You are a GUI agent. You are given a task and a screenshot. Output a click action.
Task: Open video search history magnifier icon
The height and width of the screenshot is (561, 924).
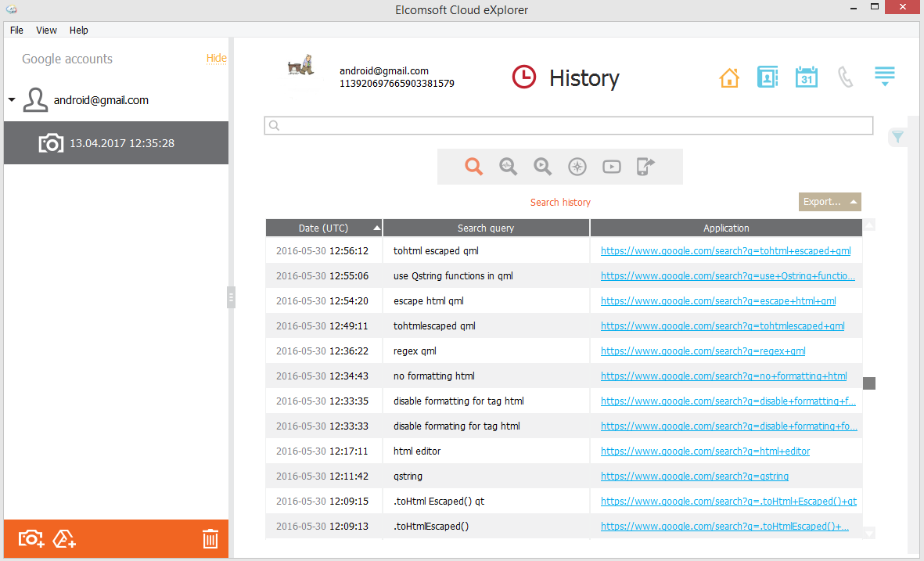coord(543,167)
